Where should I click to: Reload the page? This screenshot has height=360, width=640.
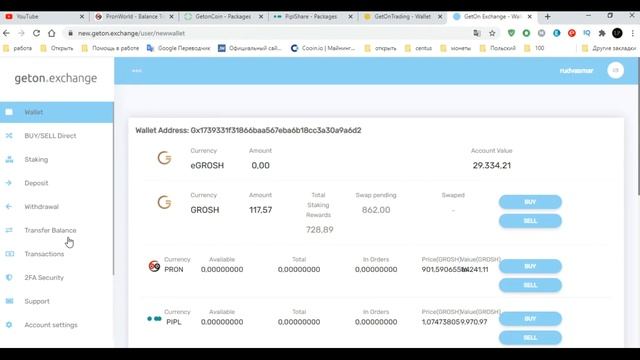point(36,33)
